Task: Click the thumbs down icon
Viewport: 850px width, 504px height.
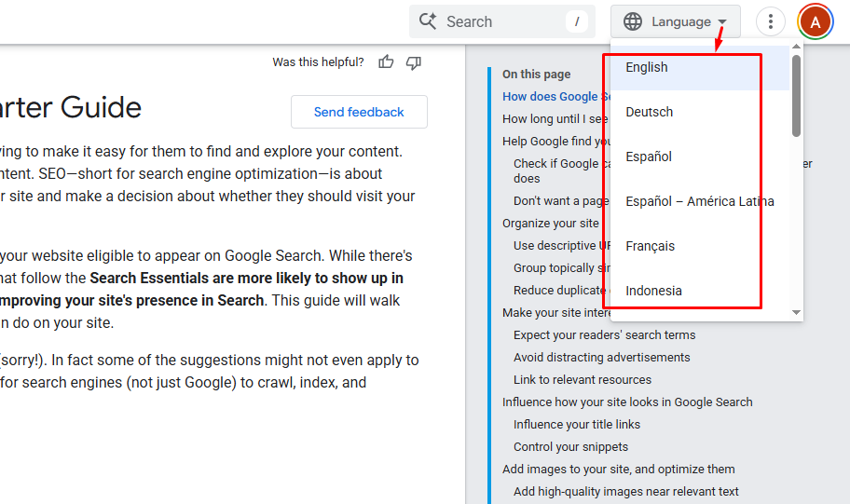Action: [414, 62]
